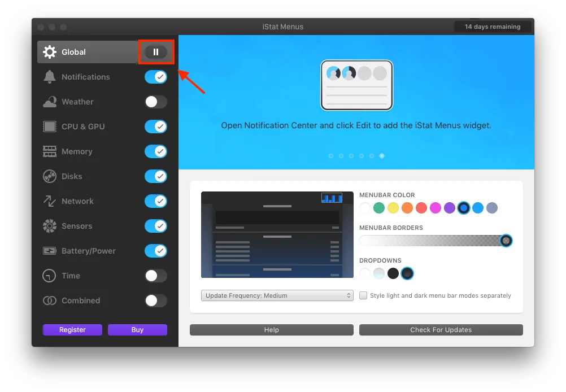This screenshot has width=566, height=392.
Task: Click the Global gear icon
Action: 50,52
